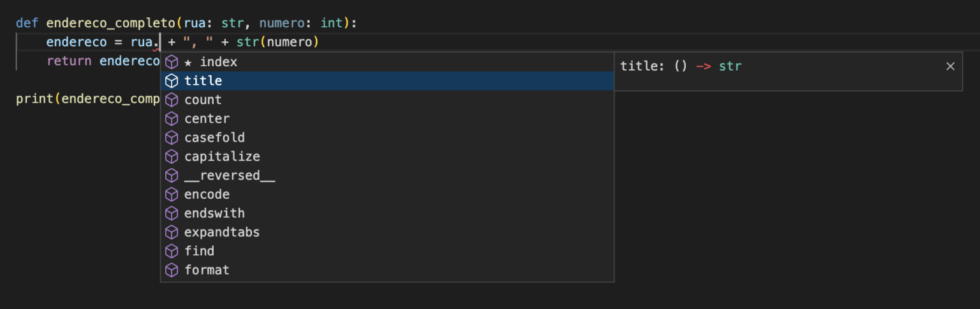Choose expandtabs from the suggestion list

pos(387,232)
